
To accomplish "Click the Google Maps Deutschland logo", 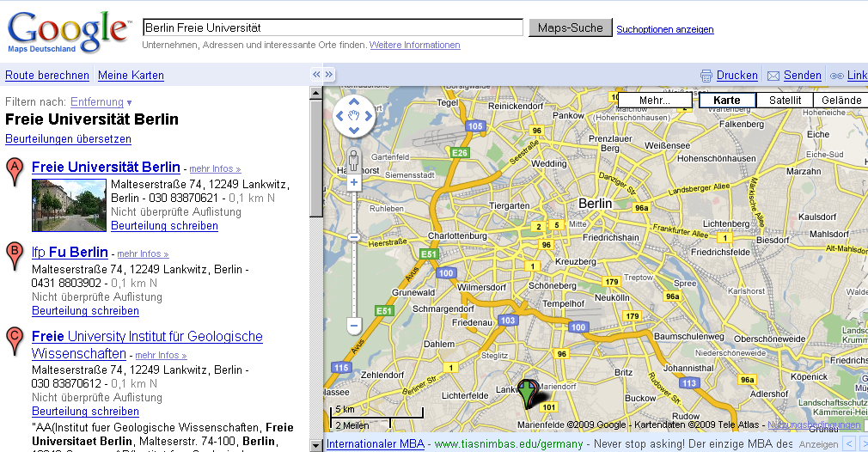I will pyautogui.click(x=69, y=33).
